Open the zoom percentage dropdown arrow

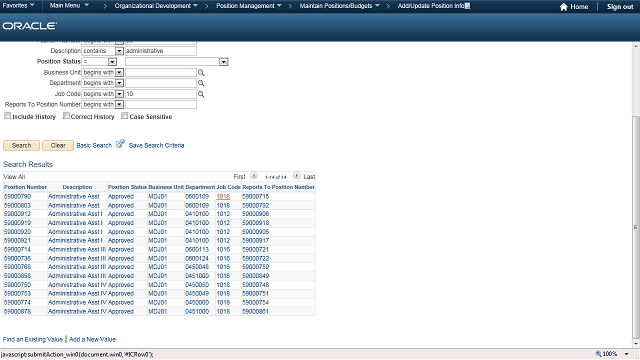627,354
